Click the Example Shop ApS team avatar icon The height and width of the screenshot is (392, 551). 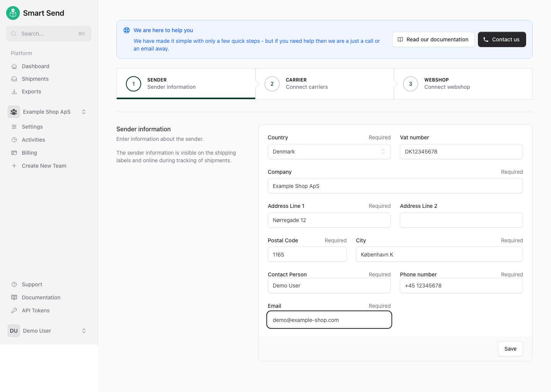(14, 112)
